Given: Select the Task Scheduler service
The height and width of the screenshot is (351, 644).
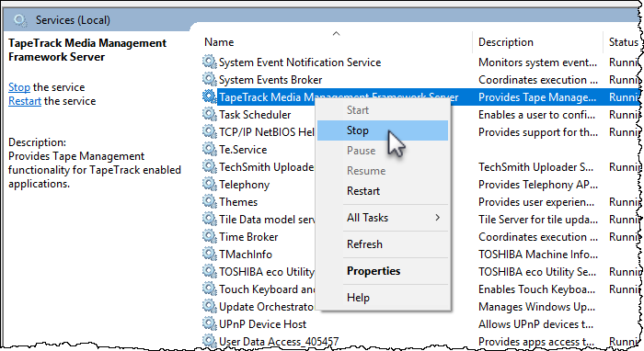Looking at the screenshot, I should tap(255, 115).
